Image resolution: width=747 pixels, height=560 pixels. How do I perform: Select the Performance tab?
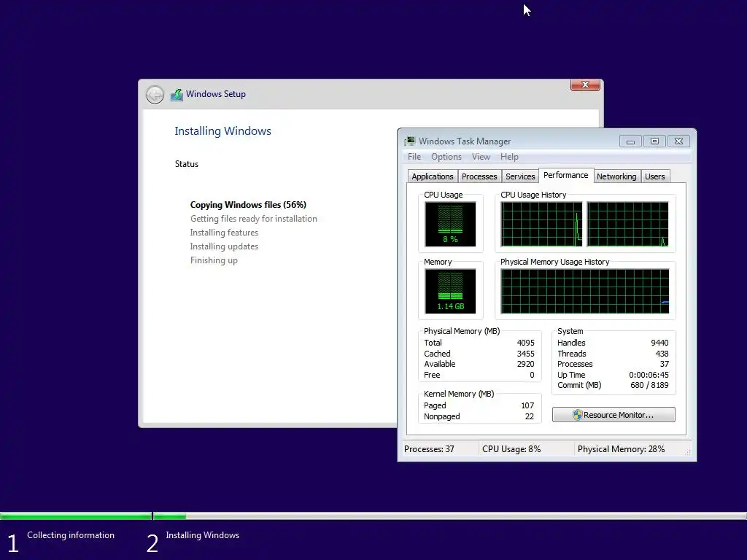[566, 175]
